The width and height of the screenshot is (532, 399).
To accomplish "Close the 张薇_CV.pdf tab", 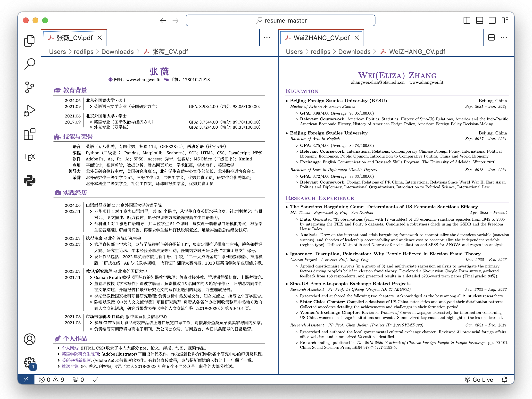I will coord(100,38).
